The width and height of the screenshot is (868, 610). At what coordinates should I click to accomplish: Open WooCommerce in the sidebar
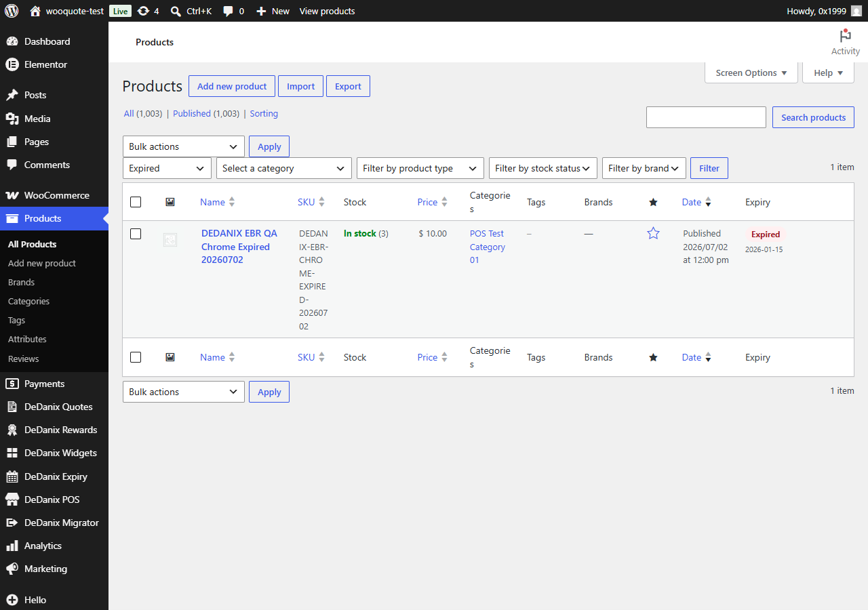tap(54, 195)
